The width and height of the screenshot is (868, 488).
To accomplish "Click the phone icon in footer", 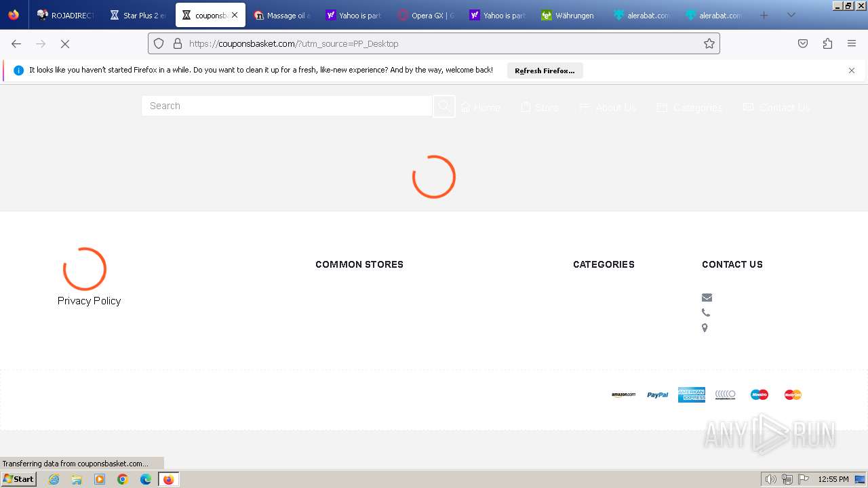I will click(706, 312).
